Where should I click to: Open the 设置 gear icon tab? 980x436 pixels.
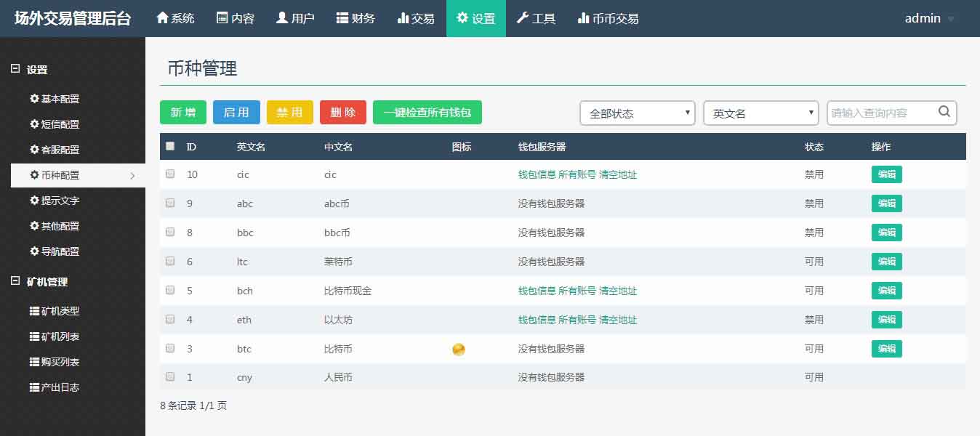(462, 18)
